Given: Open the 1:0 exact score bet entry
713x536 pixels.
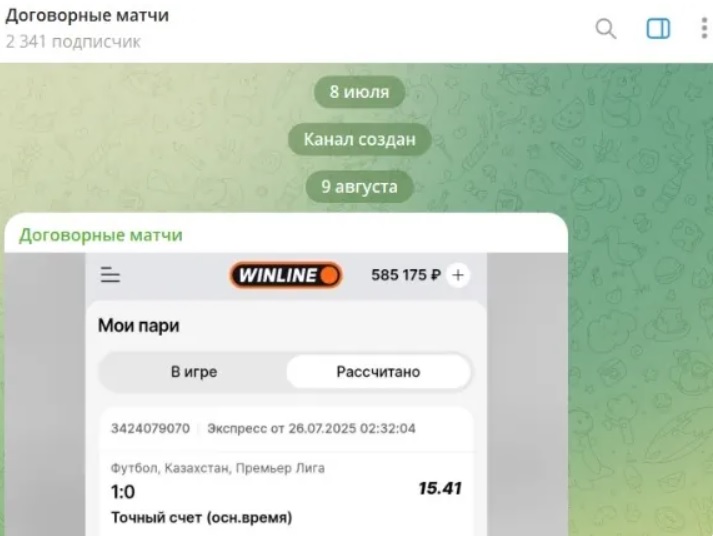Looking at the screenshot, I should 286,494.
